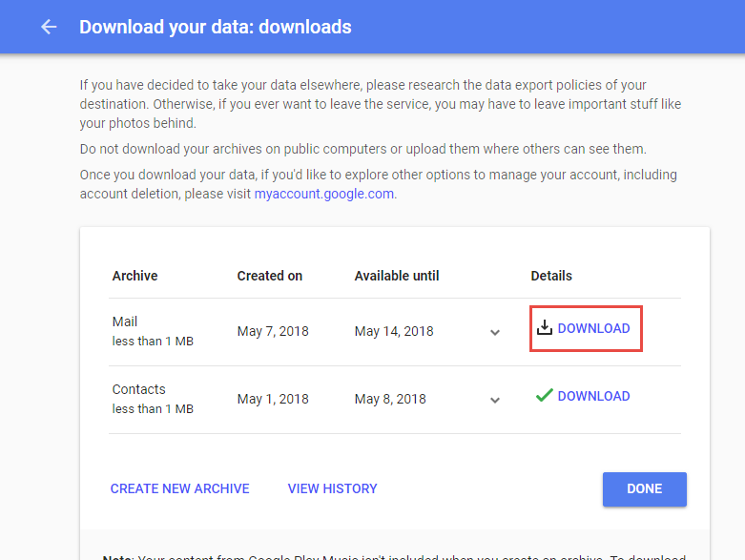Download the Mail archive via DOWNLOAD text
This screenshot has width=745, height=560.
(593, 328)
